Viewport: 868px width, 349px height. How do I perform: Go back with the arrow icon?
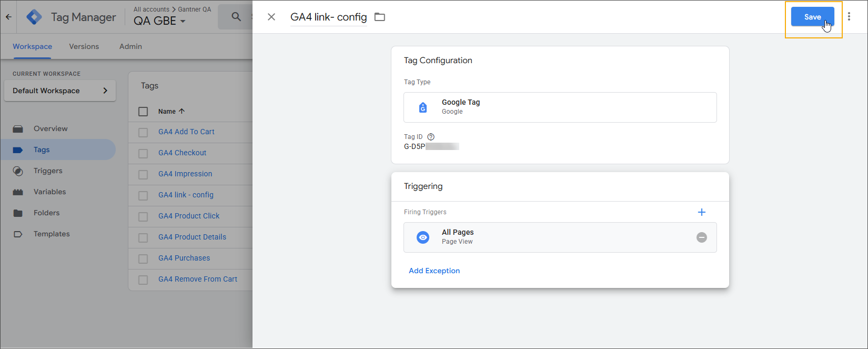[8, 17]
